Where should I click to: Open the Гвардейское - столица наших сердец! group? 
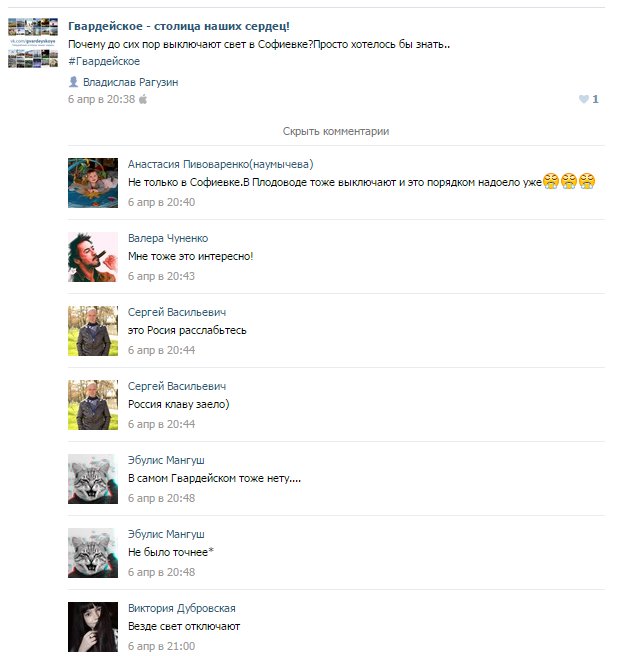coord(179,26)
